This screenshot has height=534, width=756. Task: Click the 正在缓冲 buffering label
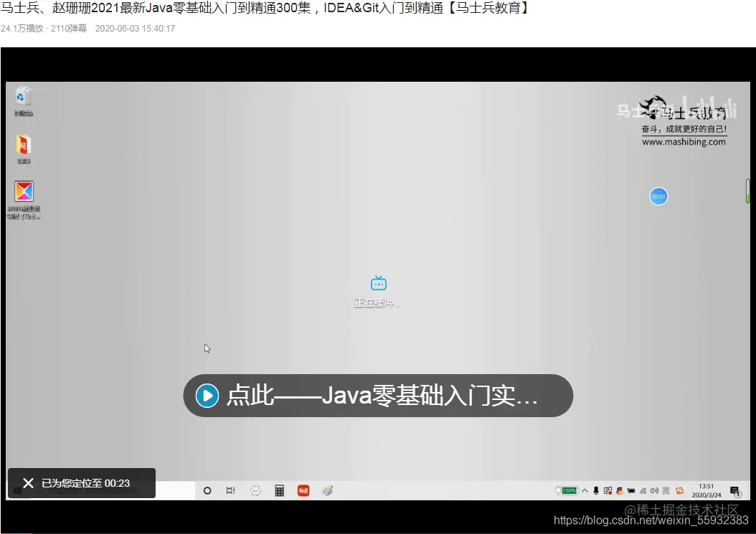point(377,302)
